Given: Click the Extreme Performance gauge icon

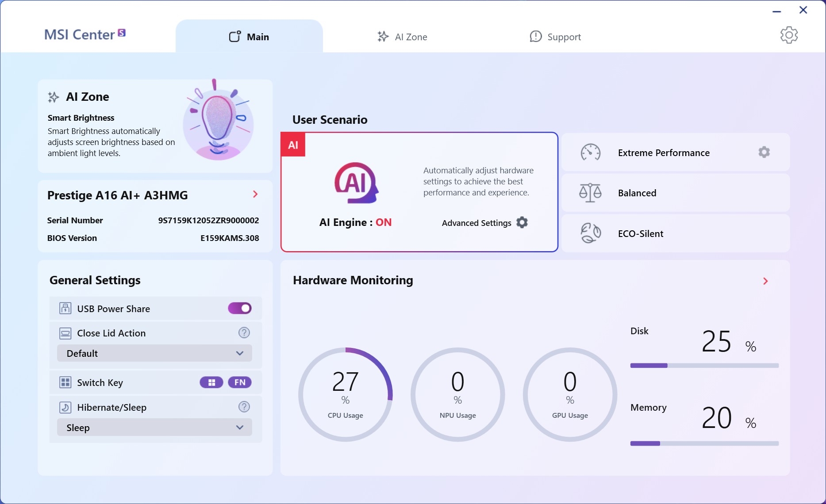Looking at the screenshot, I should tap(591, 153).
